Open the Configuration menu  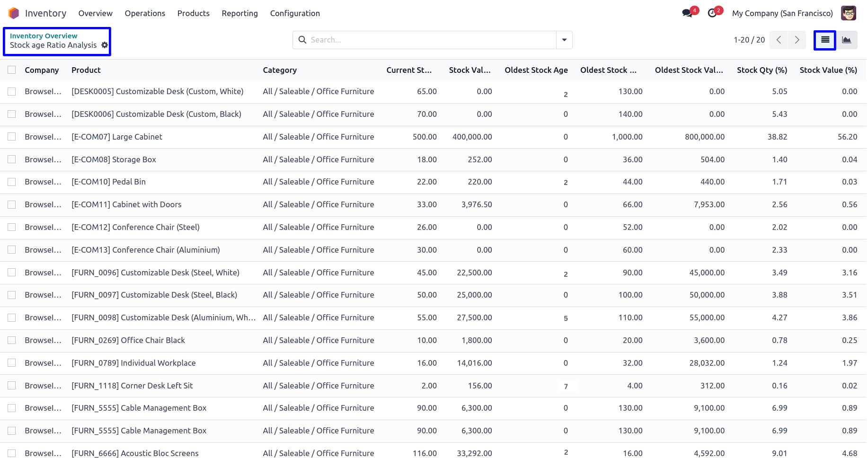pos(295,13)
